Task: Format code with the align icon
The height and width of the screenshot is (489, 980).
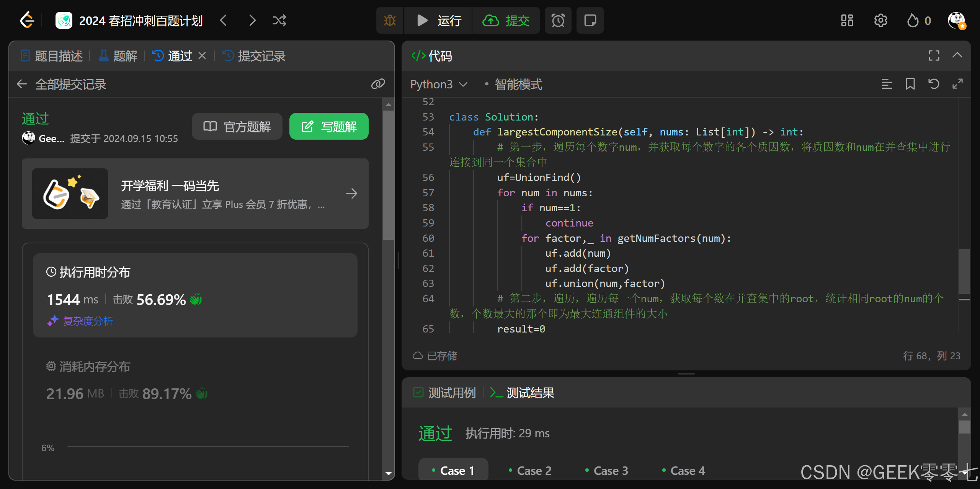Action: pyautogui.click(x=887, y=84)
